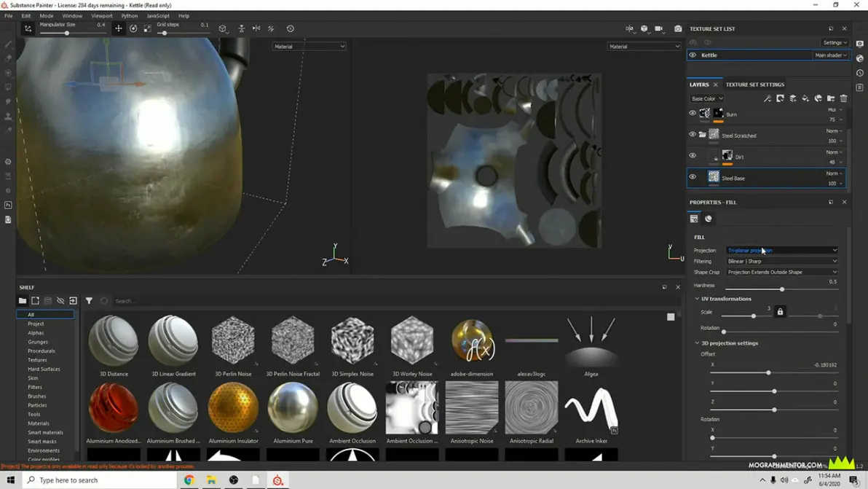Hide the Steel Scratched folder layer
868x489 pixels.
(x=693, y=135)
